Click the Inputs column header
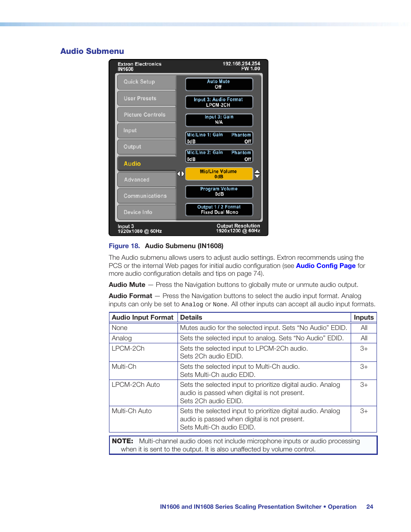The height and width of the screenshot is (532, 411). pos(364,317)
